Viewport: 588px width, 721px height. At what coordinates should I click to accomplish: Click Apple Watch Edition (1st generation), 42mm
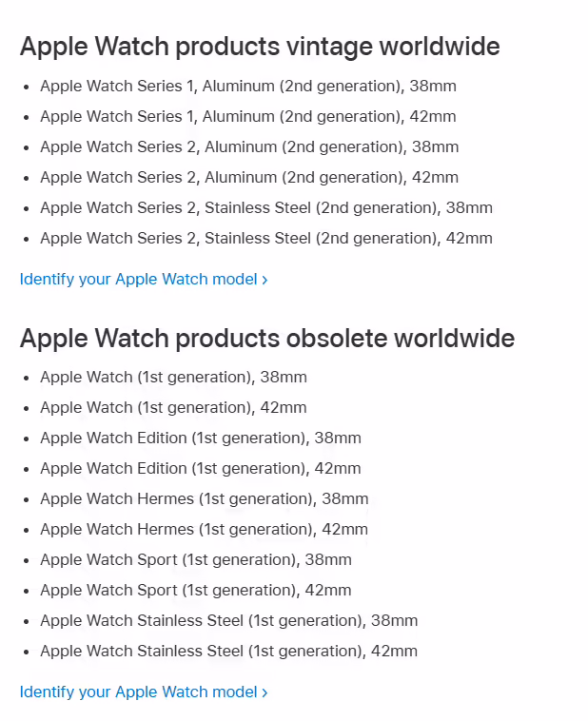pos(201,469)
